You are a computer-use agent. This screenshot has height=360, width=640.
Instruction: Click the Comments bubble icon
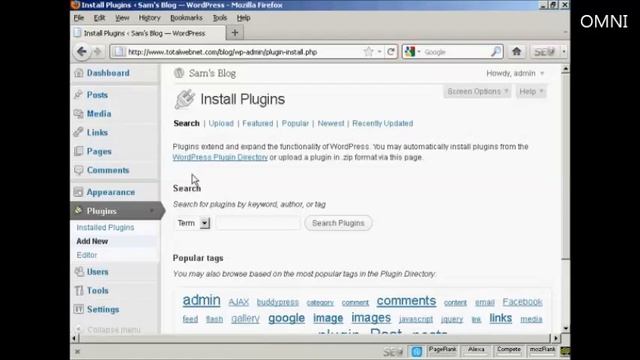79,170
